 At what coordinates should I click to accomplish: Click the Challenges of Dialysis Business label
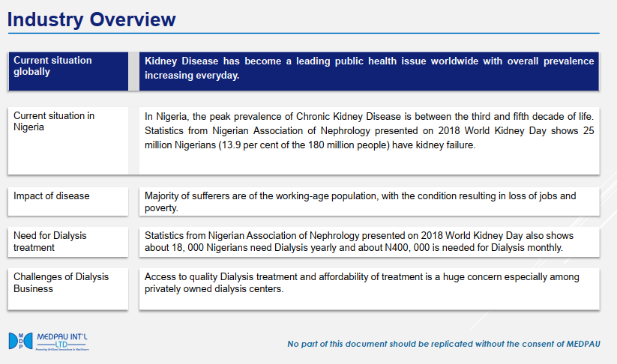[61, 282]
